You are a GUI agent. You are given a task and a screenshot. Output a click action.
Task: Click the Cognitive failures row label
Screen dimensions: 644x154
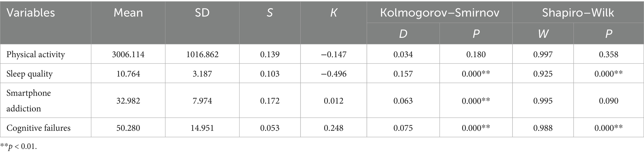coord(39,128)
